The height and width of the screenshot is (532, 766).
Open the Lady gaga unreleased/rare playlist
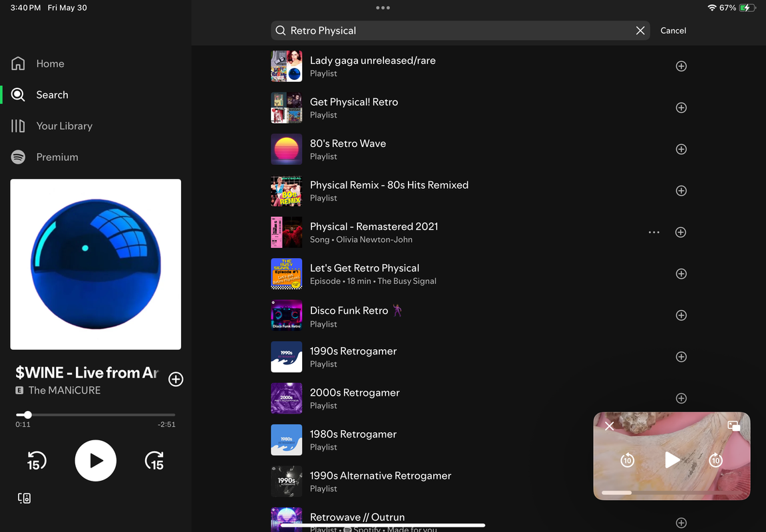click(479, 66)
